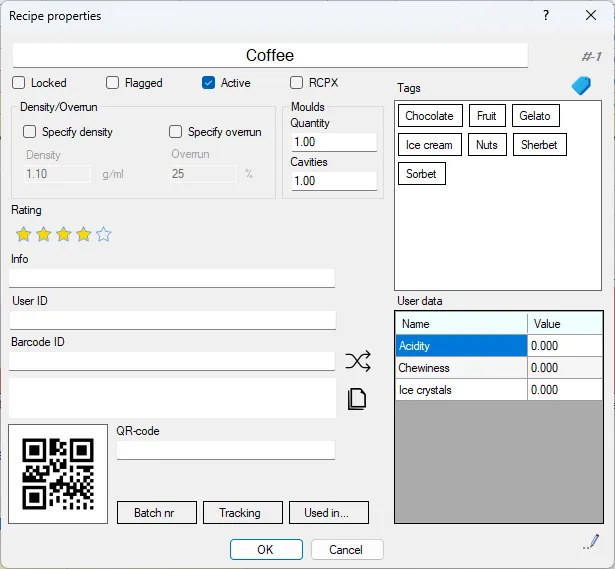Toggle the Sorbet tag
Screen dimensions: 615x569
422,174
